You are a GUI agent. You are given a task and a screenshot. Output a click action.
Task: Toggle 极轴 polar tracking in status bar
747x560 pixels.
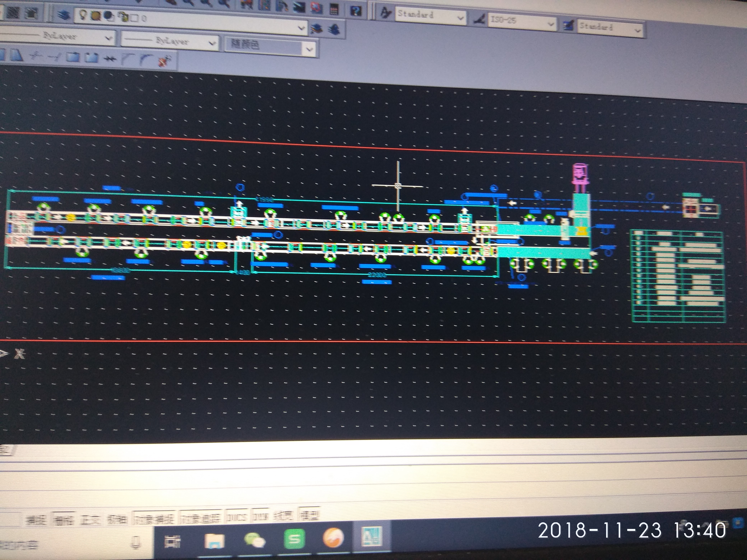click(x=117, y=519)
